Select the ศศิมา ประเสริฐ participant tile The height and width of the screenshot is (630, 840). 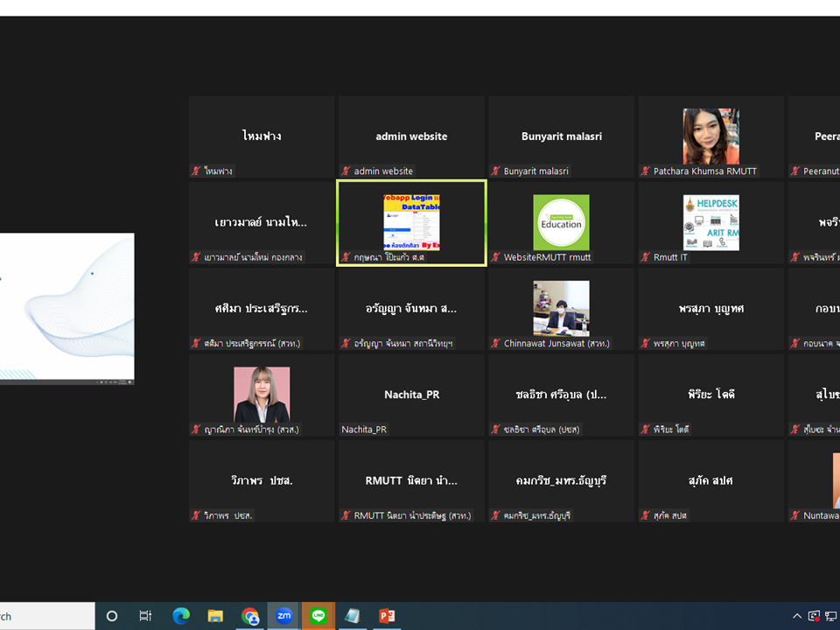point(262,309)
